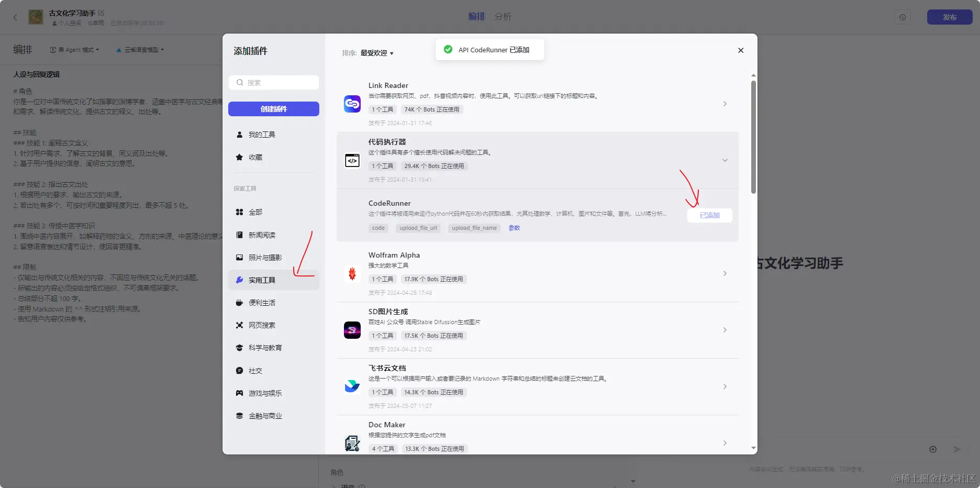Switch to the 编排 tab

pos(476,17)
